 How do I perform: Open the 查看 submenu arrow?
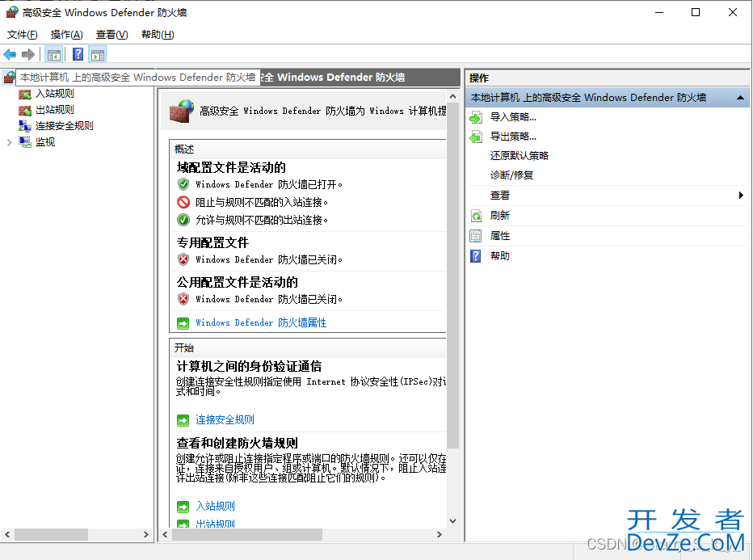pos(741,195)
